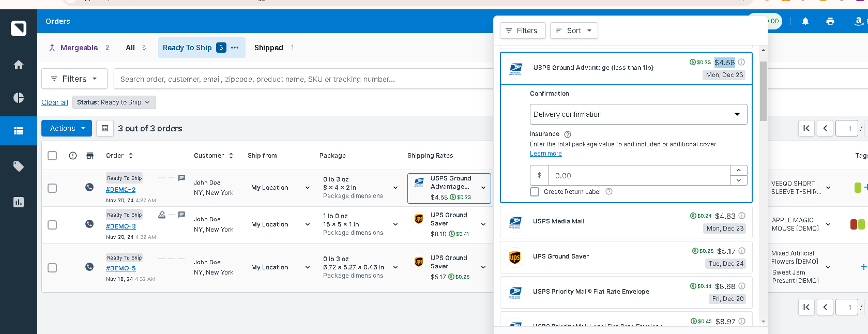Viewport: 868px width, 334px height.
Task: Click the phone channel icon for #DEMO-3
Action: click(89, 224)
